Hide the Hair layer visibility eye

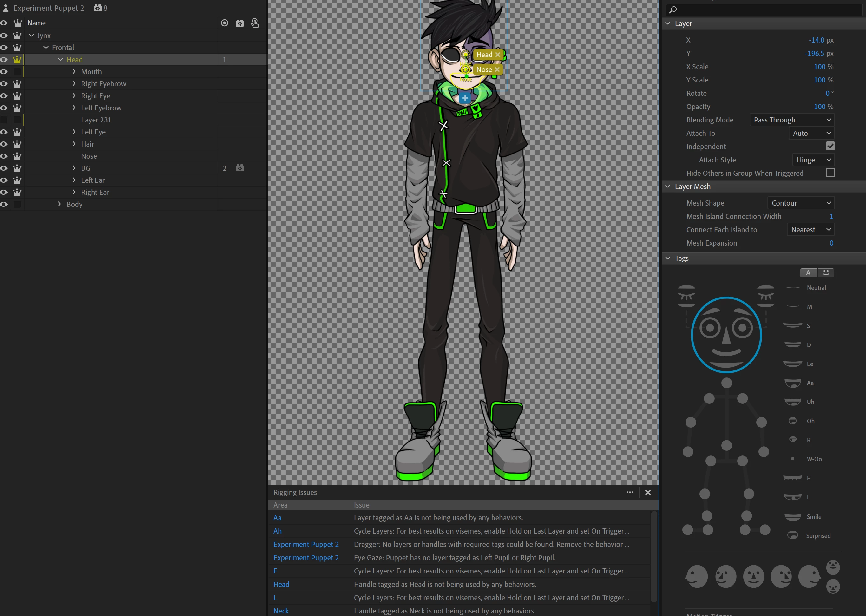(4, 144)
